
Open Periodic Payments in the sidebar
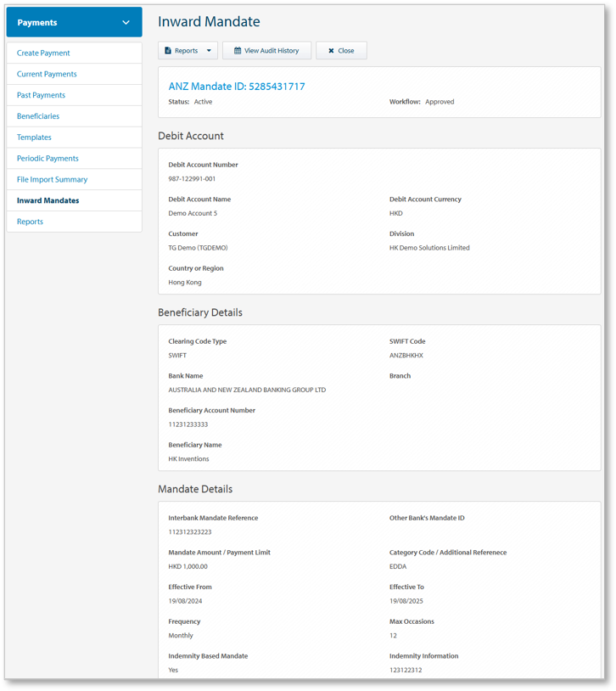pyautogui.click(x=48, y=159)
